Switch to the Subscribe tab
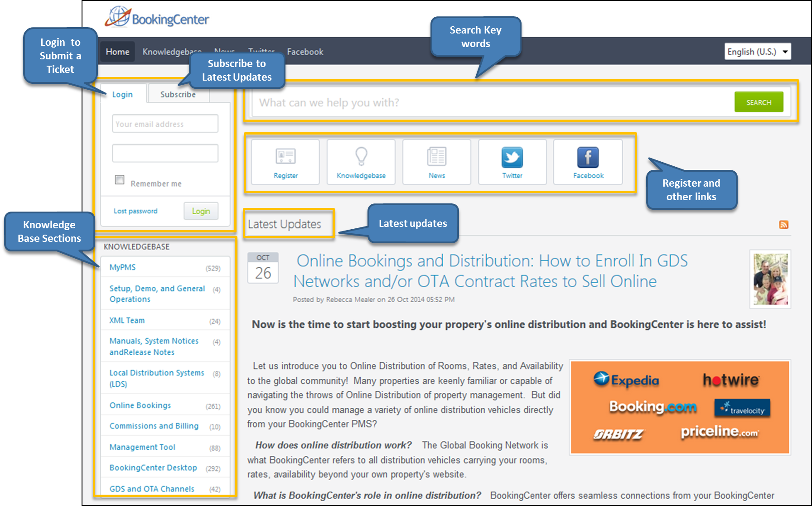Viewport: 812px width, 506px height. pyautogui.click(x=178, y=94)
